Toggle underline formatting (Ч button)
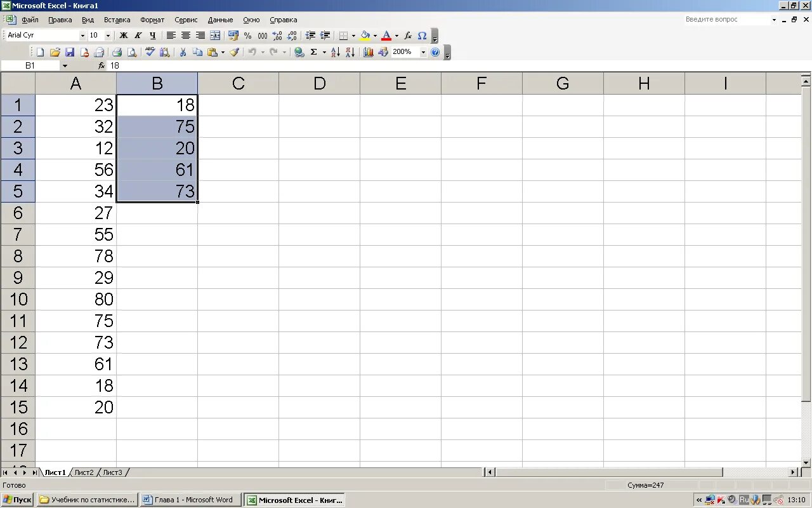 point(152,36)
